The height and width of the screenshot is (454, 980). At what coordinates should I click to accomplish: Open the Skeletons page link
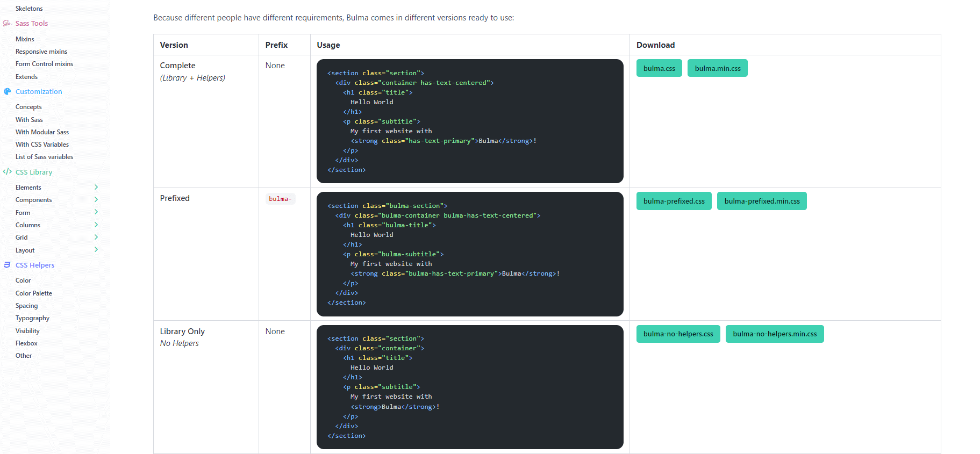(x=29, y=9)
